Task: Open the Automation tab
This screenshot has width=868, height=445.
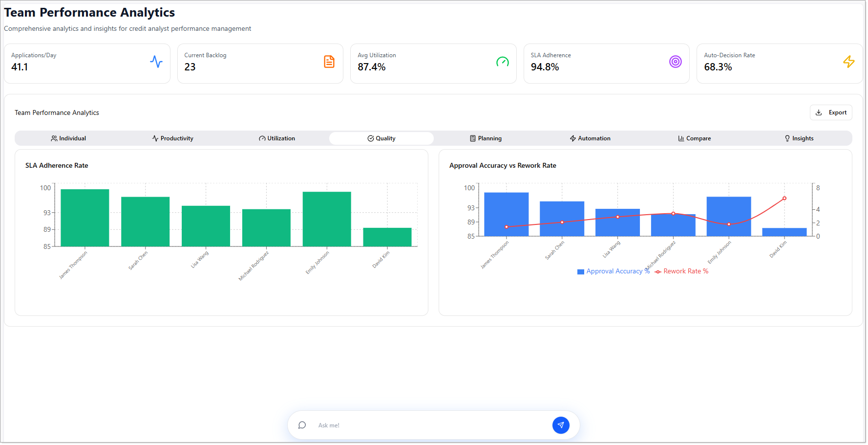Action: 590,138
